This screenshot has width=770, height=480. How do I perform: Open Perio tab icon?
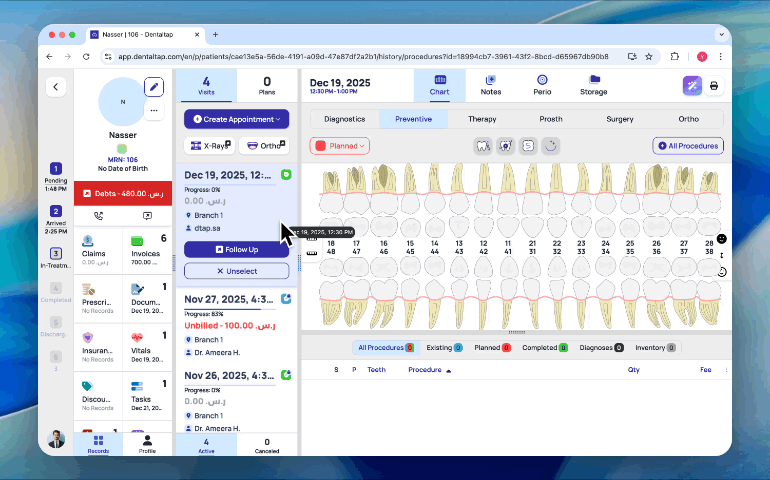pos(541,85)
